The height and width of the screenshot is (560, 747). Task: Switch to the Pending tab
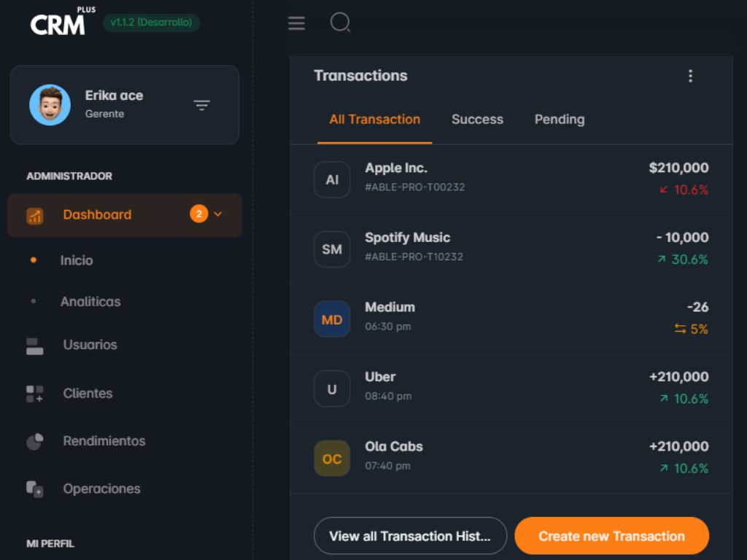[x=560, y=120]
